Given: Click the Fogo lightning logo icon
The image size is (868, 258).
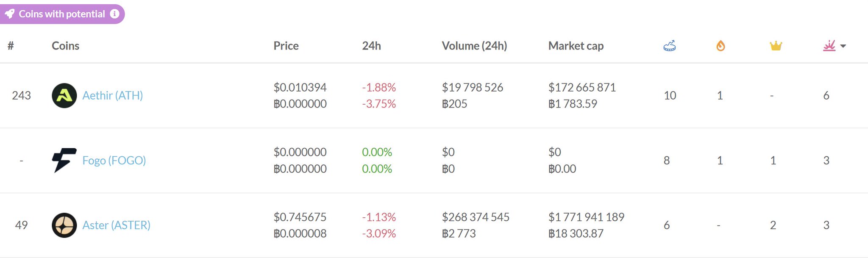Looking at the screenshot, I should click(64, 160).
